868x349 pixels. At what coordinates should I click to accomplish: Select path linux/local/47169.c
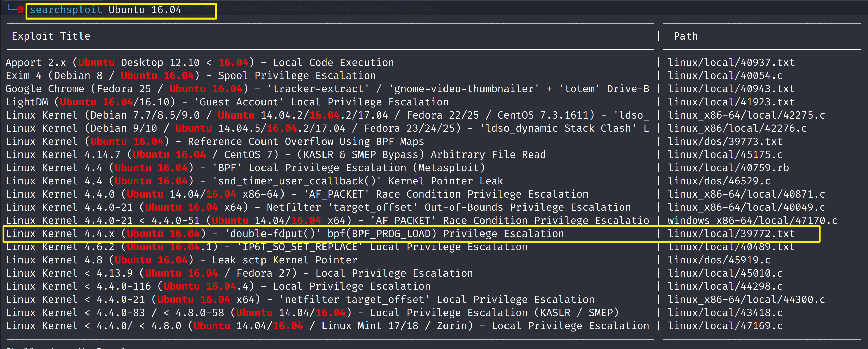[x=725, y=325]
